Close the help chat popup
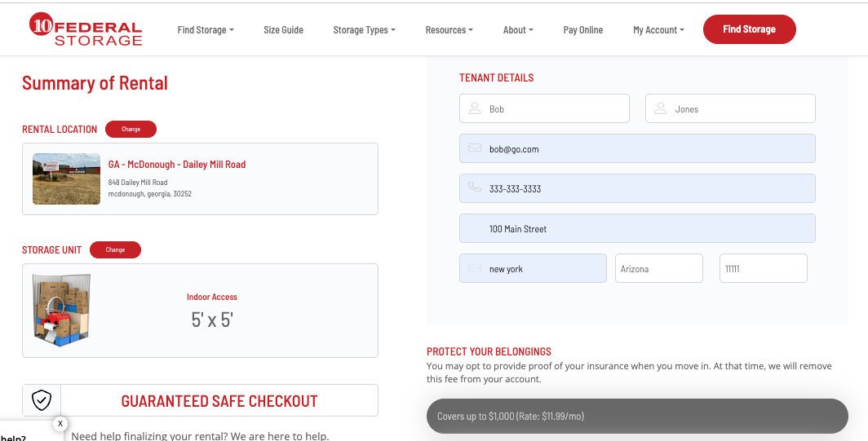The image size is (868, 441). (x=60, y=424)
